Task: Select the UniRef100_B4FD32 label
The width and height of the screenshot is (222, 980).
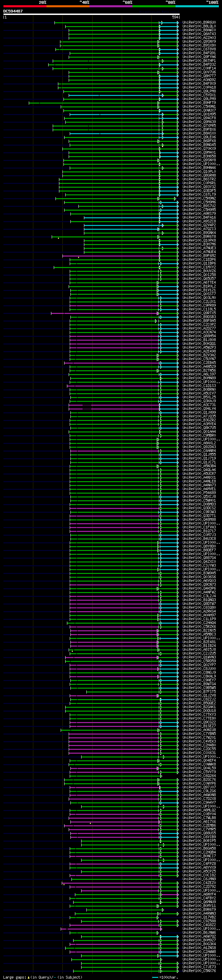Action: coord(199,64)
